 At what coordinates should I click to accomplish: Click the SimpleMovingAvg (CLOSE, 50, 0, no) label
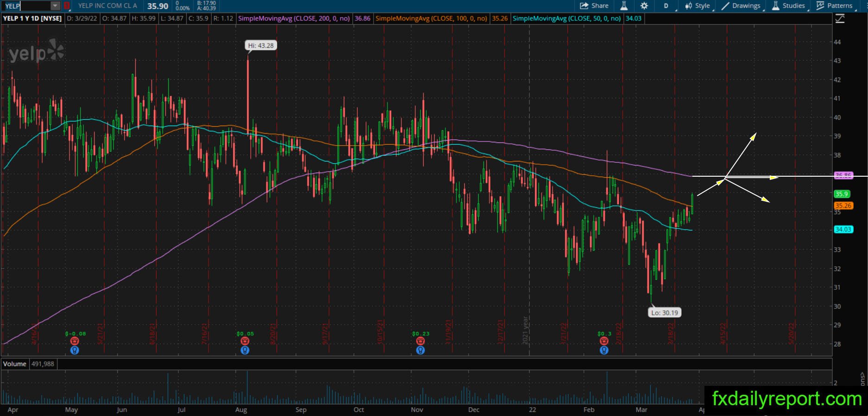point(567,19)
